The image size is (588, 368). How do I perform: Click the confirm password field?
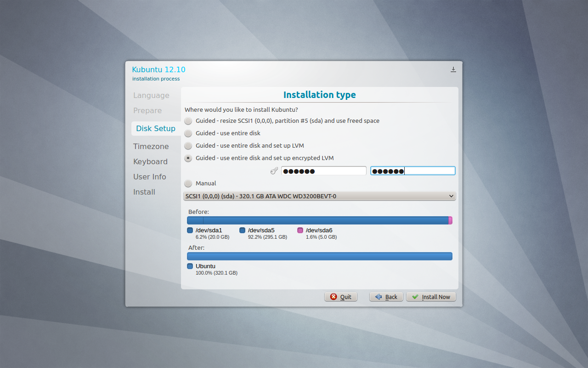coord(413,171)
